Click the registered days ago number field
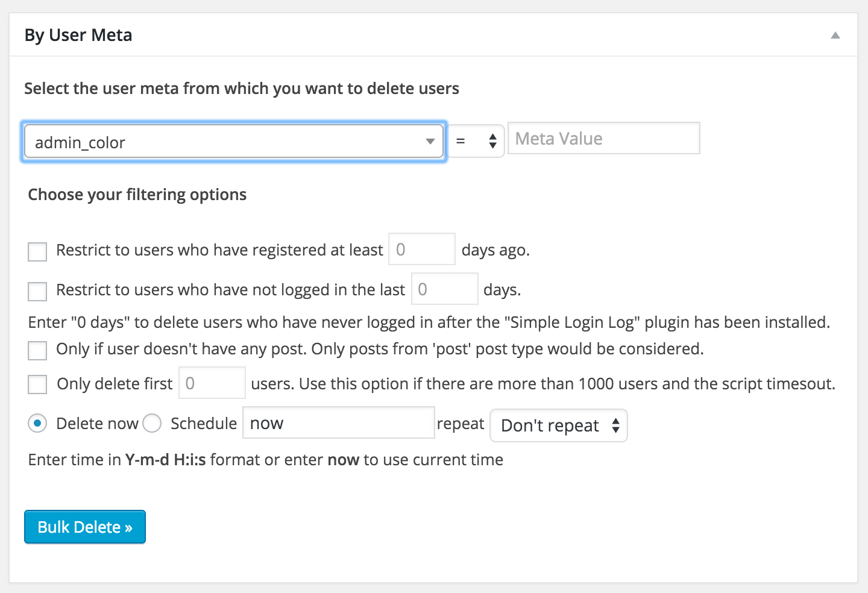868x593 pixels. [422, 249]
